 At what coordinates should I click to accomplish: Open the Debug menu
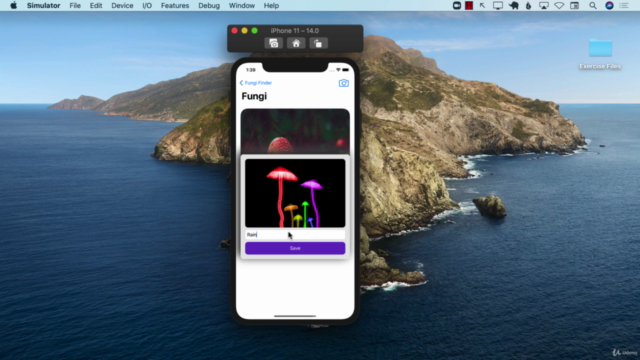pos(209,6)
